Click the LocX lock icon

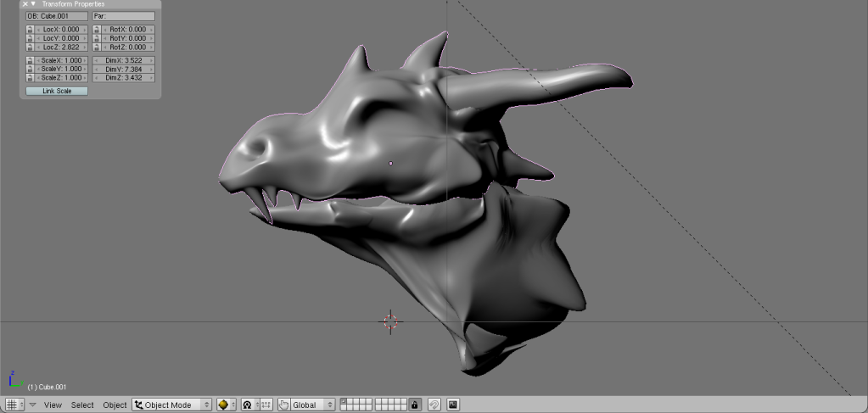30,30
